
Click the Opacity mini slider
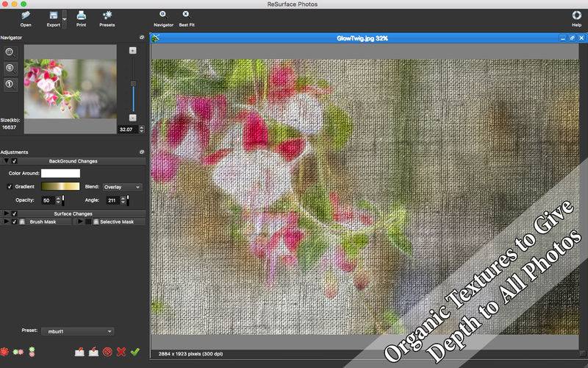point(63,200)
